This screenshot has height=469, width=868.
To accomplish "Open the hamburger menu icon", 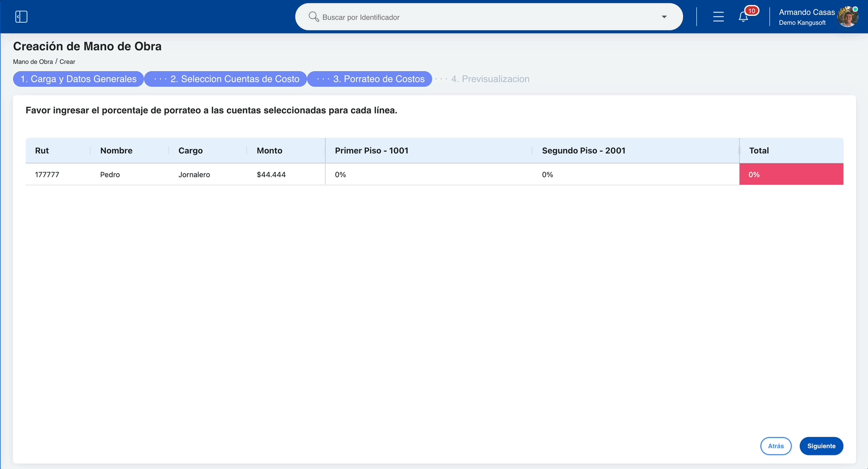I will pyautogui.click(x=718, y=17).
